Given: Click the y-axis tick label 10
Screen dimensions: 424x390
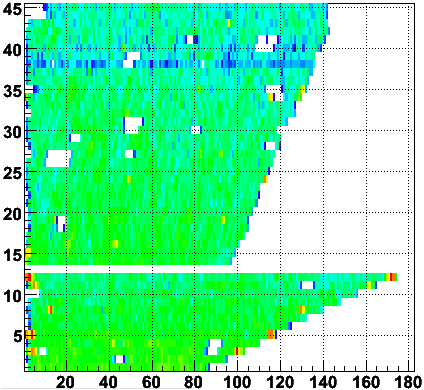Looking at the screenshot, I should pyautogui.click(x=12, y=296).
